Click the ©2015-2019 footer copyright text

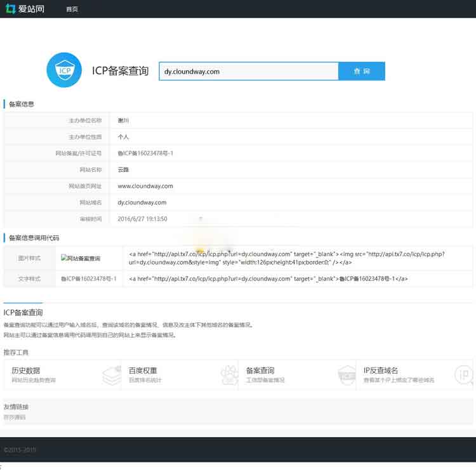point(20,449)
